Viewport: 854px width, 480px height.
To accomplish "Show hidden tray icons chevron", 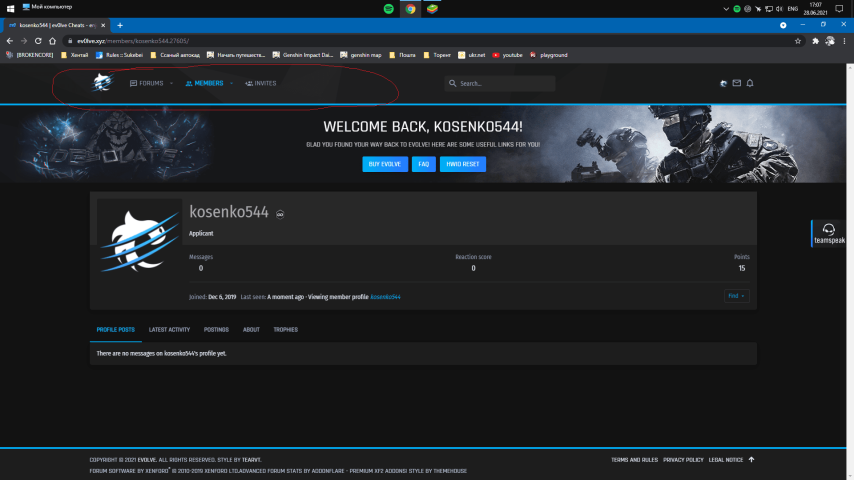I will pyautogui.click(x=726, y=9).
